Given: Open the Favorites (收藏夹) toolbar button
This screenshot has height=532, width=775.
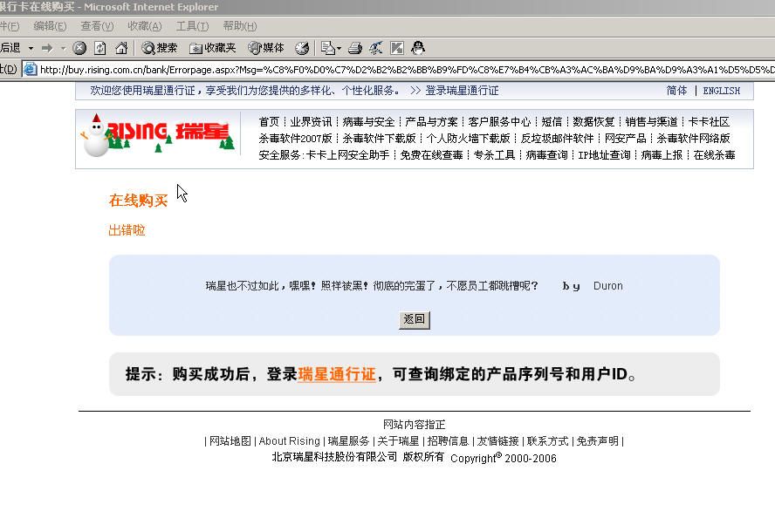Looking at the screenshot, I should tap(213, 48).
